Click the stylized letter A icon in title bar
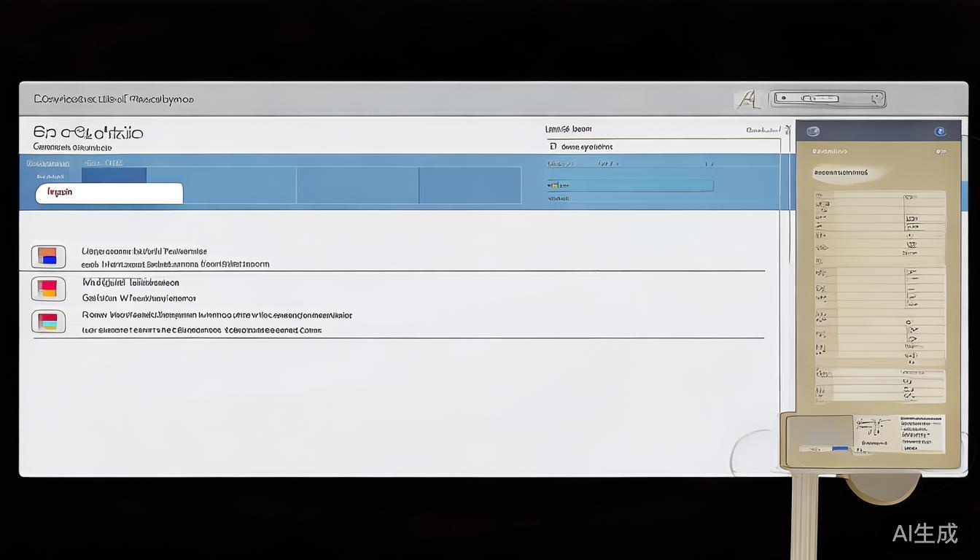Image resolution: width=980 pixels, height=560 pixels. 747,99
